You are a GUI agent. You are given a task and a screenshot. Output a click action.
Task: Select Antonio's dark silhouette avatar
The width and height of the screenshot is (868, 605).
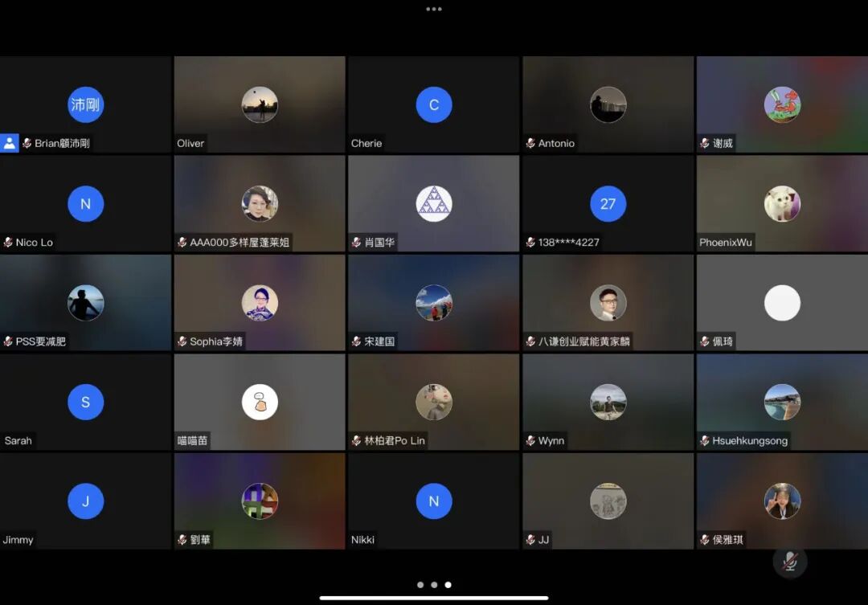tap(608, 104)
